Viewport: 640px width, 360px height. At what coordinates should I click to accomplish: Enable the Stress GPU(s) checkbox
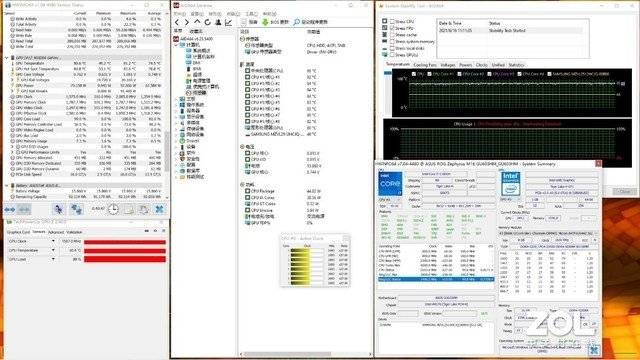click(392, 55)
